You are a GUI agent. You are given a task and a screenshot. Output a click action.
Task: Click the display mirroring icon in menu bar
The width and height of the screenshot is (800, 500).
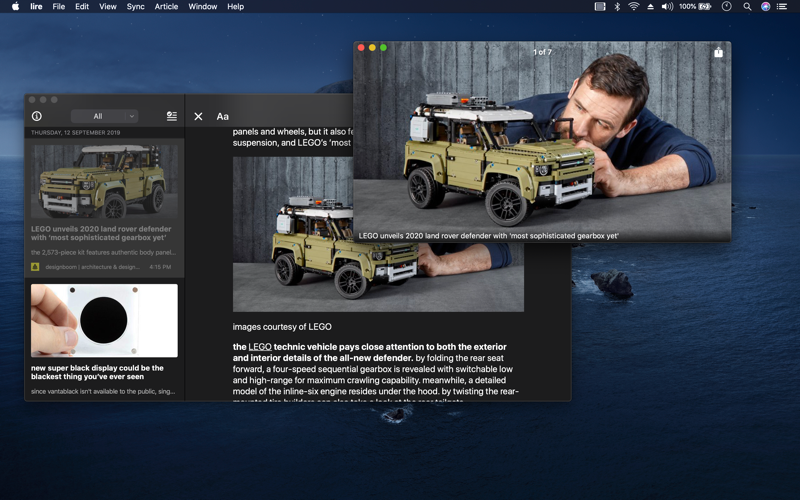[x=600, y=7]
